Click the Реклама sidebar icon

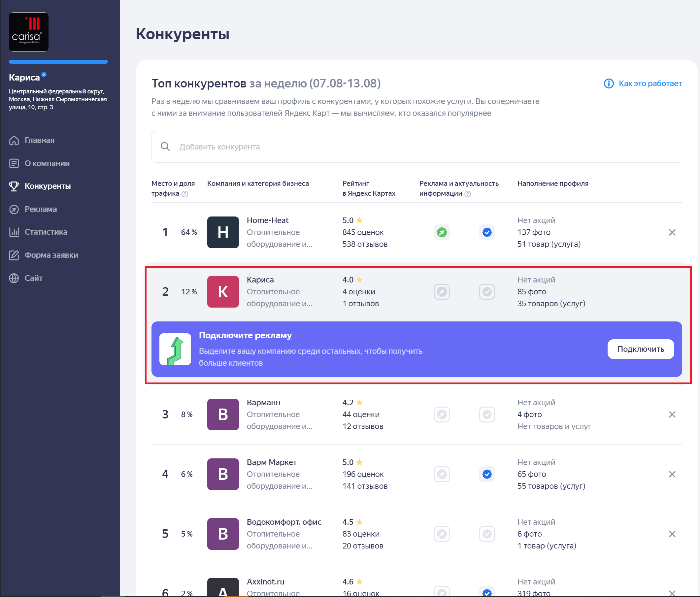(14, 210)
